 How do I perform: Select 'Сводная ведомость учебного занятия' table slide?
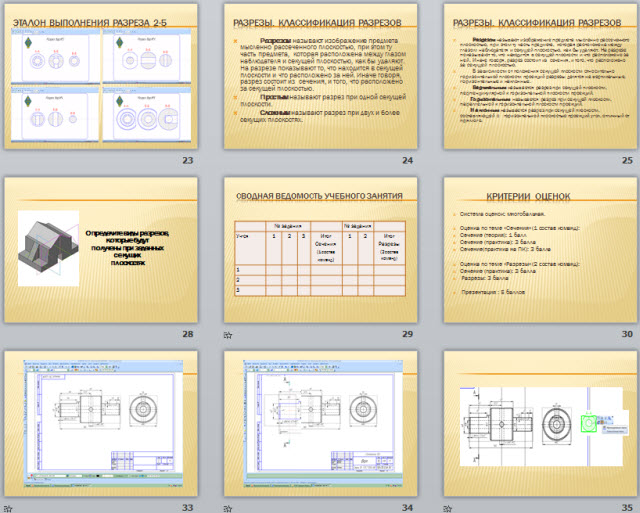click(x=320, y=250)
